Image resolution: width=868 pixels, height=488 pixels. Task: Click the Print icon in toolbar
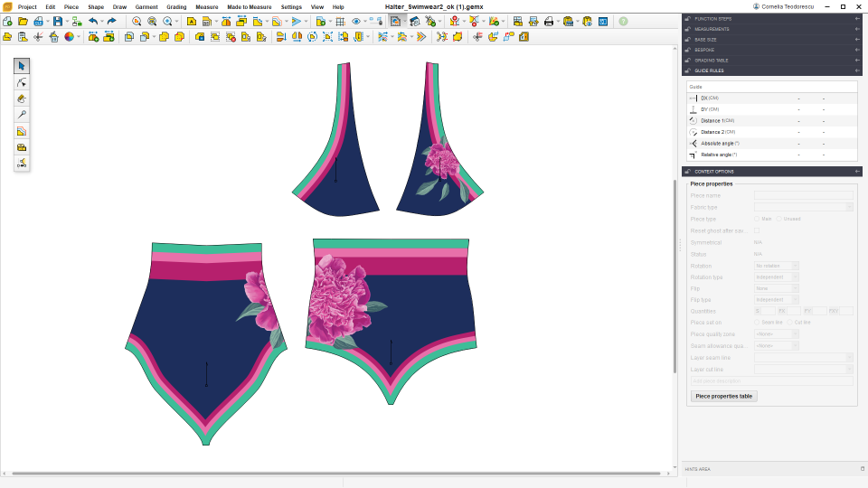click(x=549, y=21)
